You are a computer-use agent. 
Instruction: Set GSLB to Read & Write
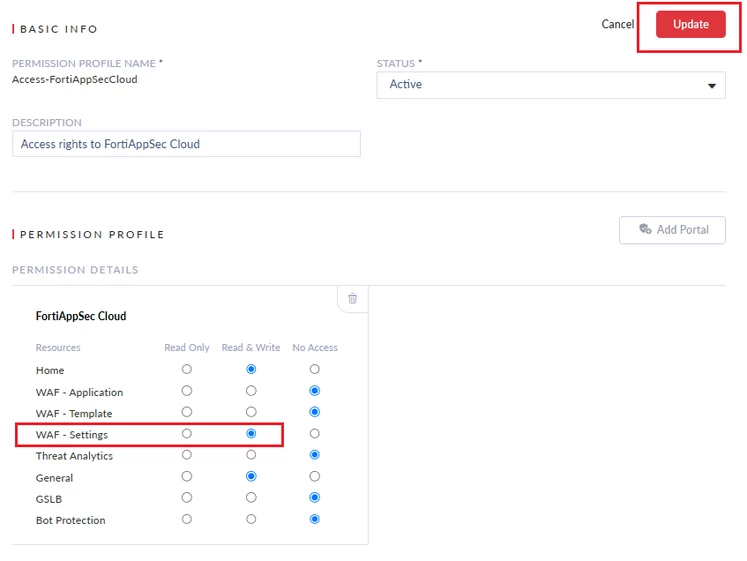[251, 498]
